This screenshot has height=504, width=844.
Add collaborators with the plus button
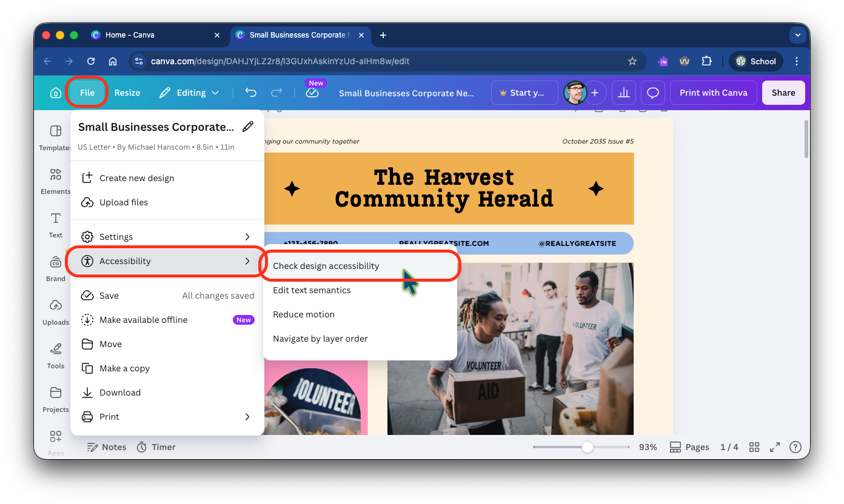595,93
